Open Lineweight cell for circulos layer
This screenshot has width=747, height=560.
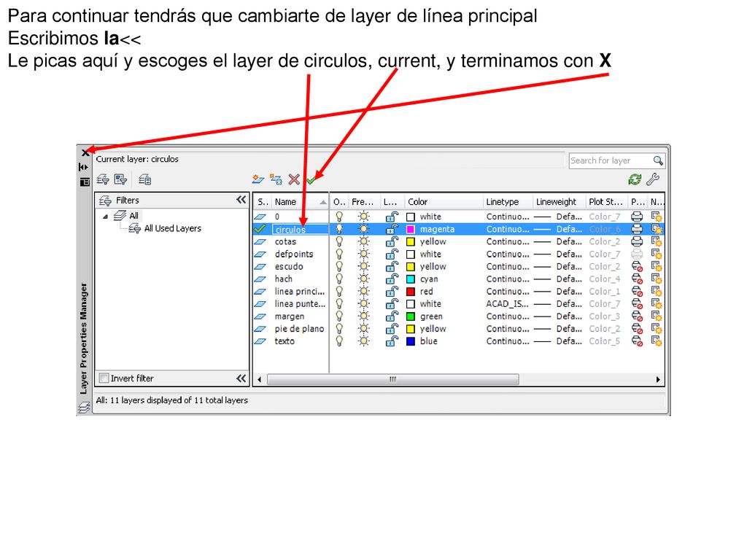[558, 229]
